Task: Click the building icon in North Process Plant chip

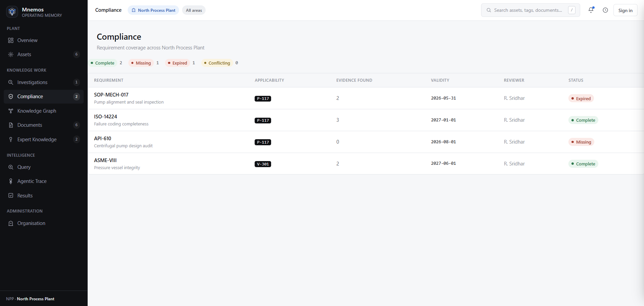Action: click(x=134, y=10)
